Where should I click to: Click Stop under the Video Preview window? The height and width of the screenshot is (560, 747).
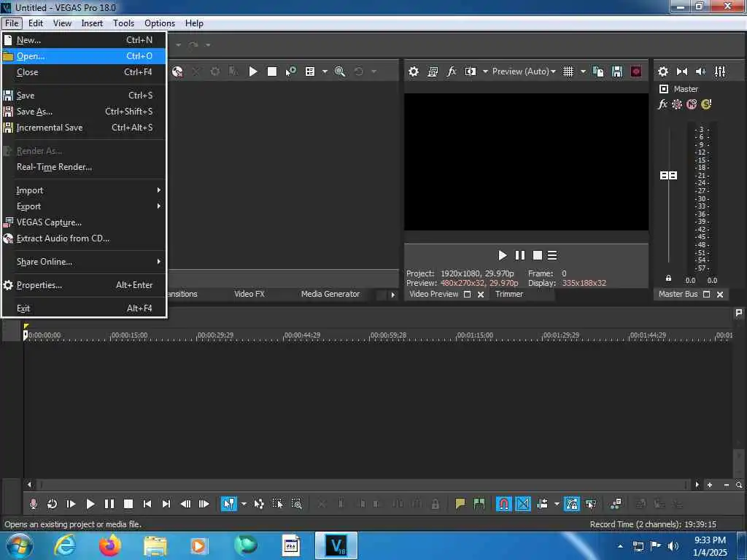[x=538, y=255]
